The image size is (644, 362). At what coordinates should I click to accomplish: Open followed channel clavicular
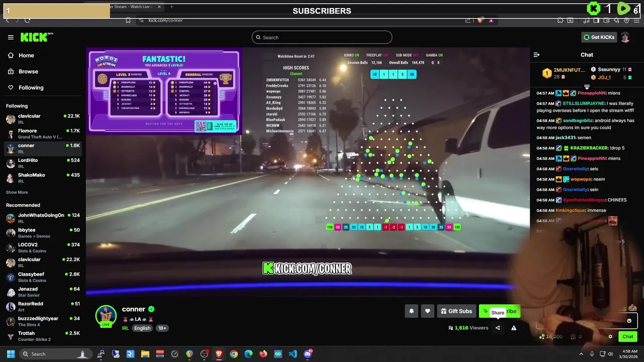coord(43,119)
